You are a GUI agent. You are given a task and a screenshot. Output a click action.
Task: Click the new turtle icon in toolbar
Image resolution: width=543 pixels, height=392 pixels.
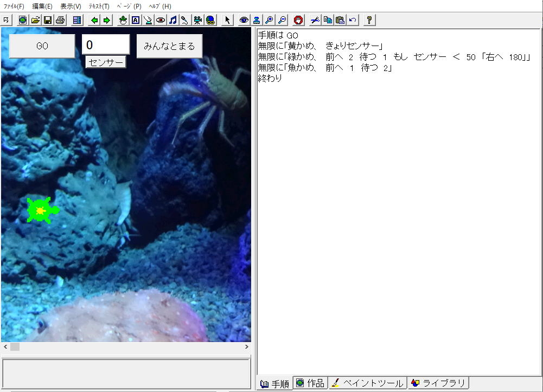pyautogui.click(x=123, y=20)
